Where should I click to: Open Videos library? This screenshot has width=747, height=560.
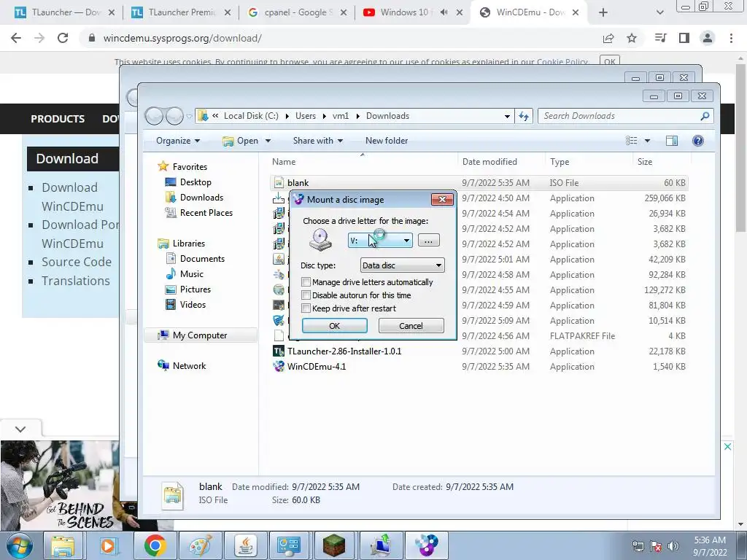(193, 304)
